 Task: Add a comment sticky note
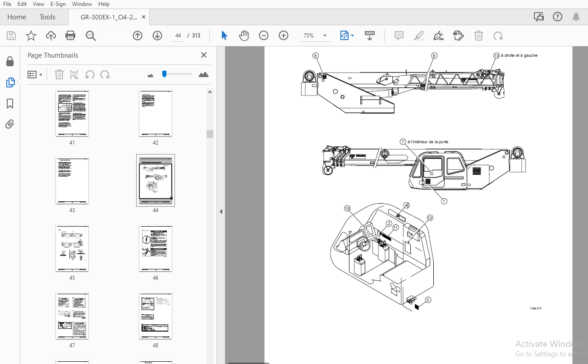pyautogui.click(x=399, y=36)
